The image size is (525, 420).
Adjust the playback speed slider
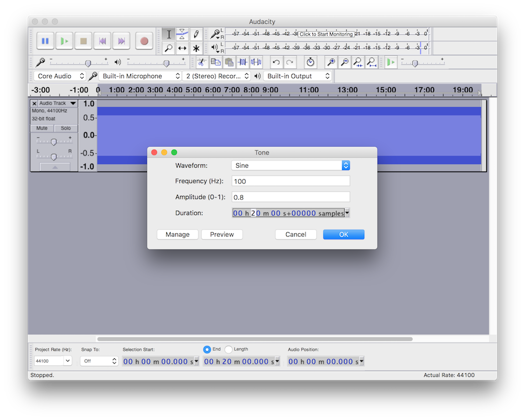[415, 63]
